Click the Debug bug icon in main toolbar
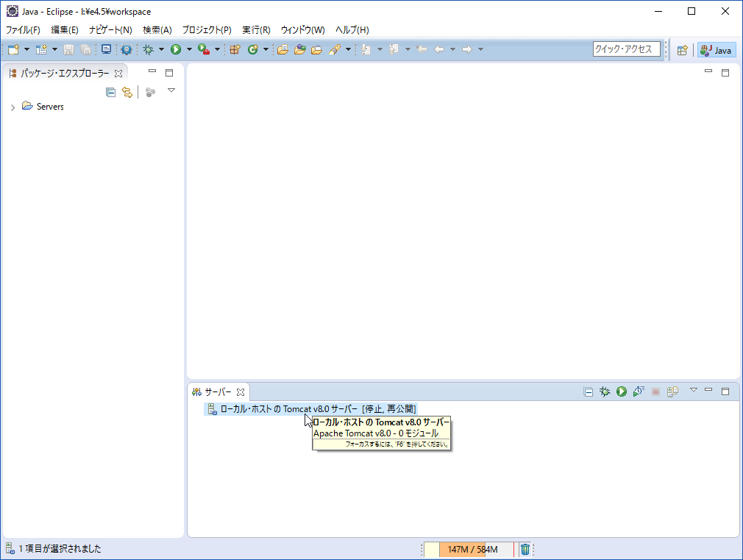 (x=149, y=49)
